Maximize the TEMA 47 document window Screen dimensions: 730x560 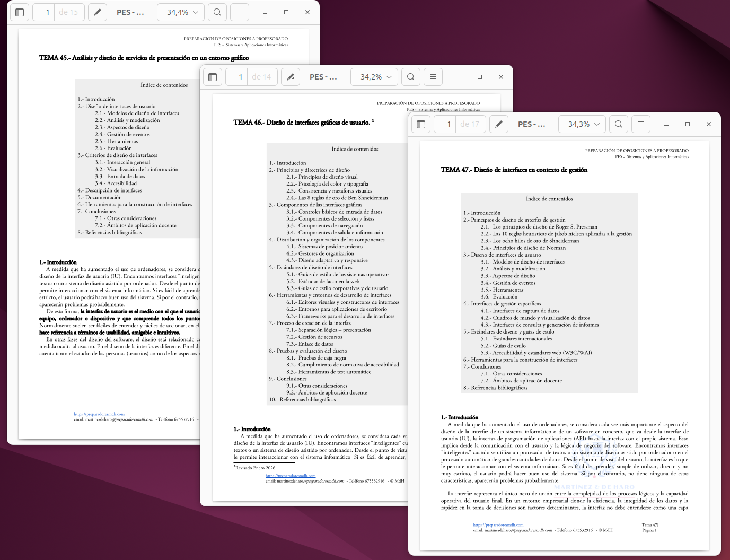coord(688,124)
